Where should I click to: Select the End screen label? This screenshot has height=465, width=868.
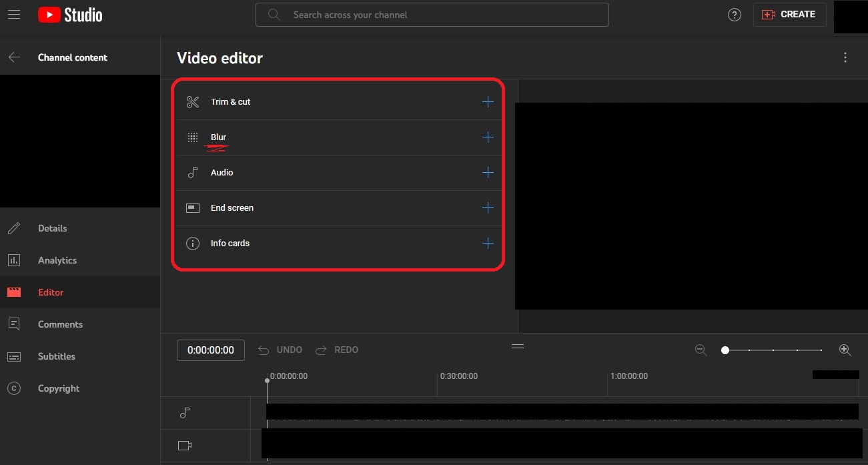coord(232,208)
